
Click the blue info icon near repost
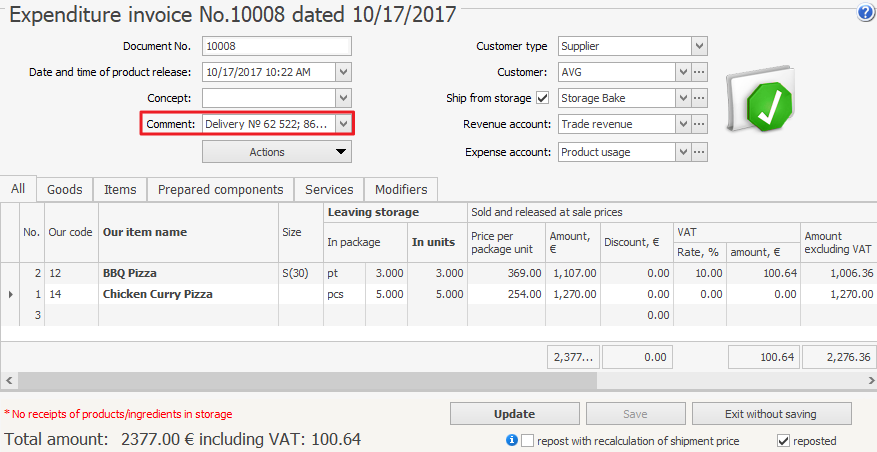(x=511, y=440)
